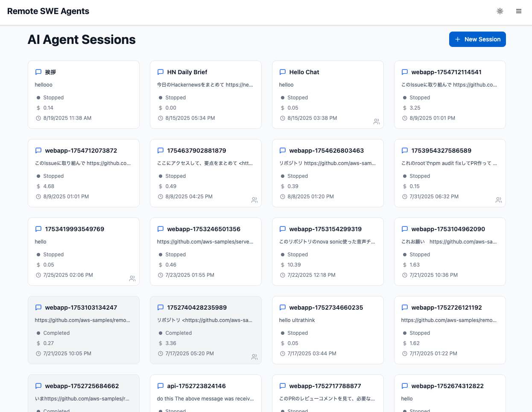Click chat icon on Hello Chat card
This screenshot has width=532, height=412.
coord(283,72)
